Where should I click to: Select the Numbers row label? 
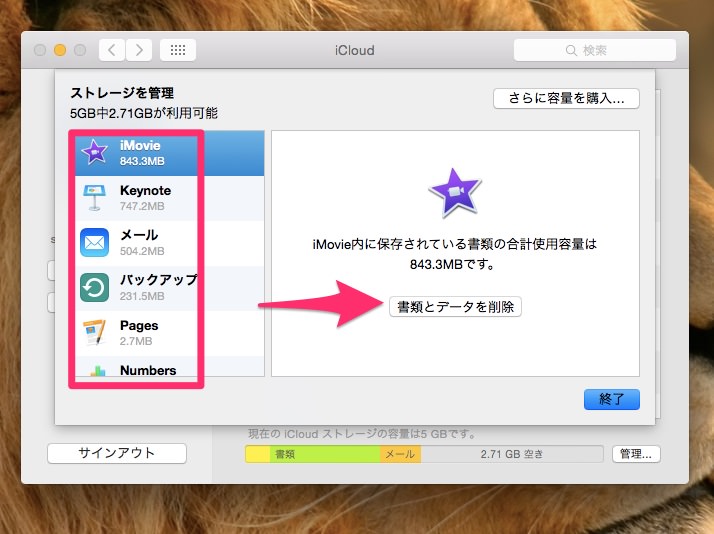pyautogui.click(x=148, y=370)
